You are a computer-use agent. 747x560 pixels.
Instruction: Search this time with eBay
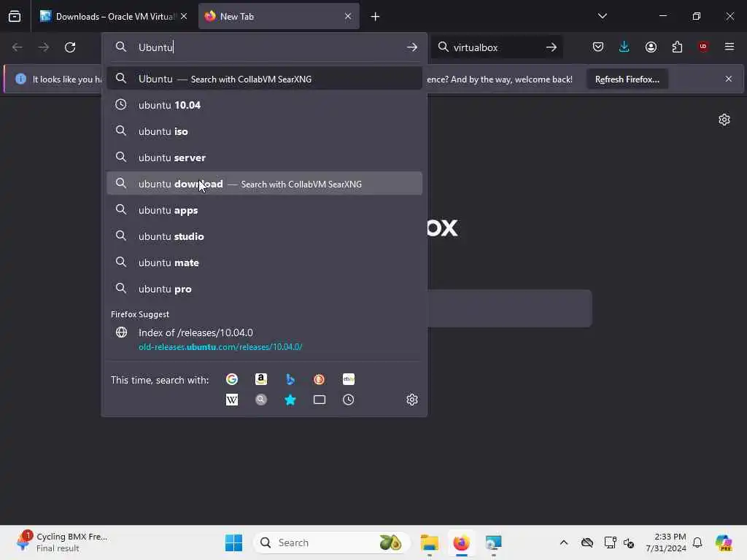348,379
